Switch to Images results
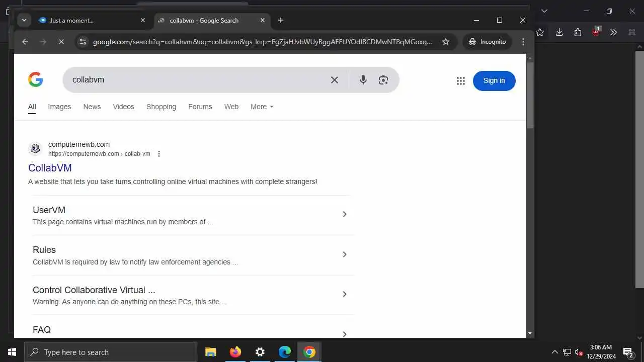This screenshot has width=644, height=362. (x=59, y=107)
